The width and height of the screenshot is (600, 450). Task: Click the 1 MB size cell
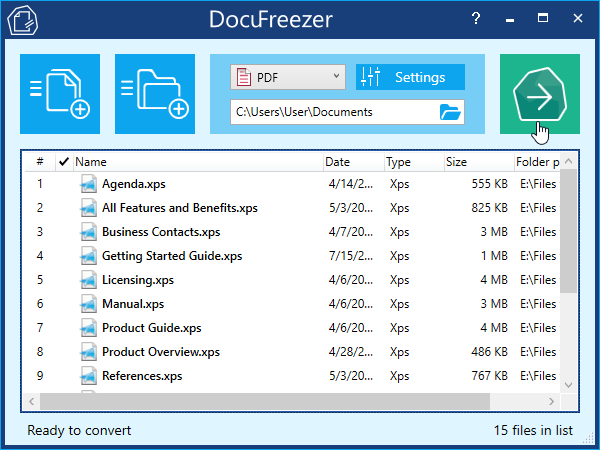pos(494,256)
